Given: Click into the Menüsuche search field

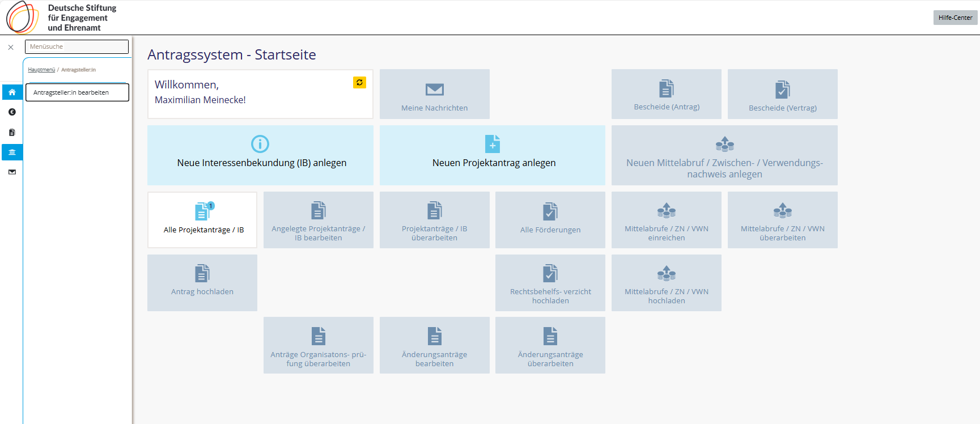Looking at the screenshot, I should 77,46.
